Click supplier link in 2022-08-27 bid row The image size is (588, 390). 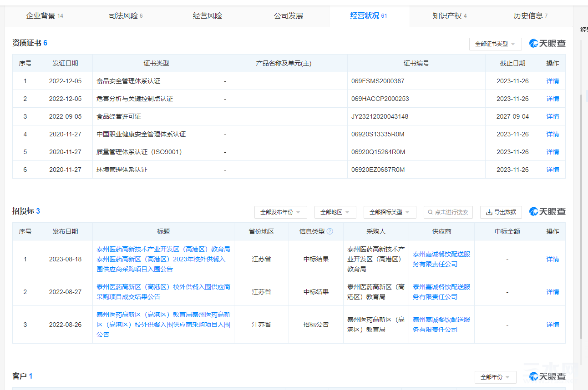pyautogui.click(x=441, y=292)
